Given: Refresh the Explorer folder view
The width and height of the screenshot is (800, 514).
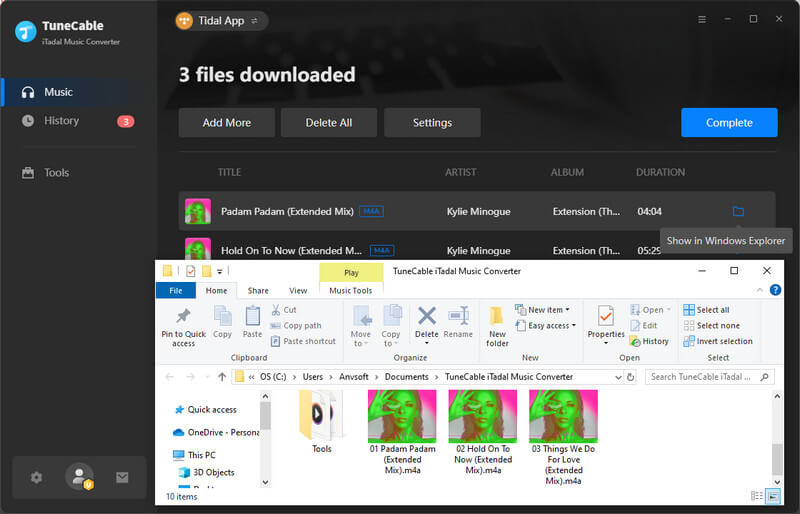Looking at the screenshot, I should tap(631, 377).
